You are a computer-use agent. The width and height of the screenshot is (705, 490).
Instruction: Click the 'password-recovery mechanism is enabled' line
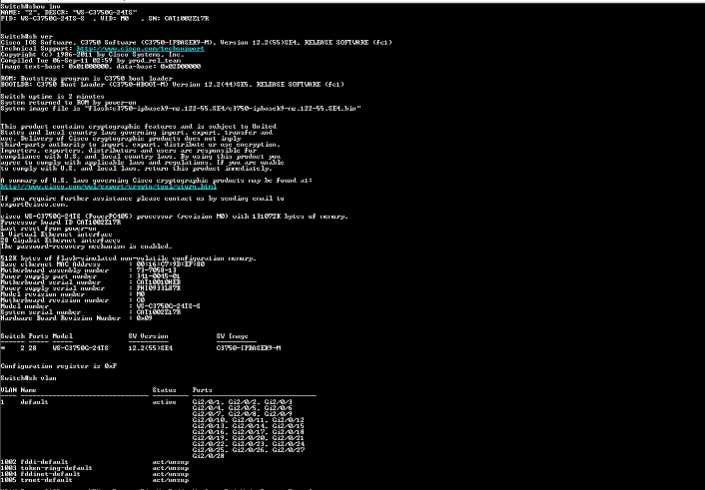coord(86,246)
